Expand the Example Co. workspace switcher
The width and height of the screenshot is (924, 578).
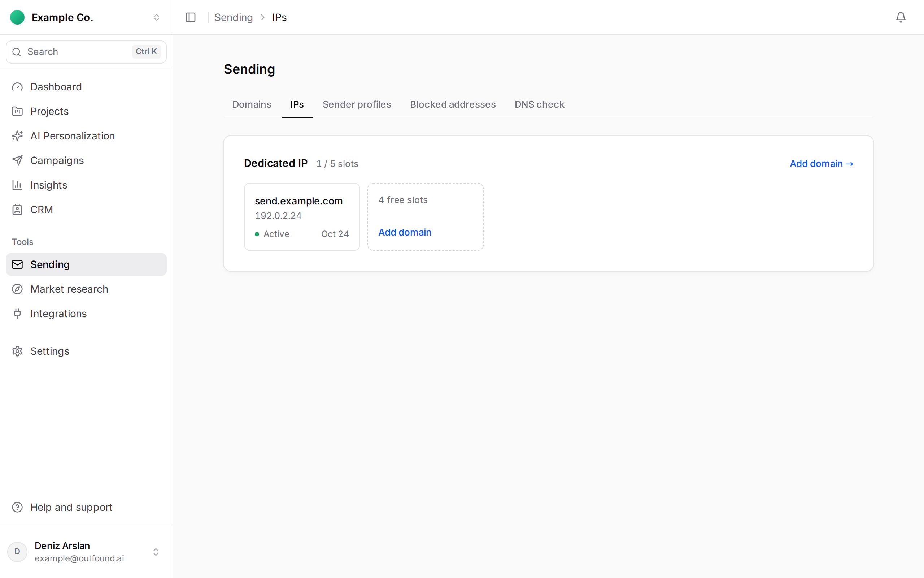click(x=156, y=17)
